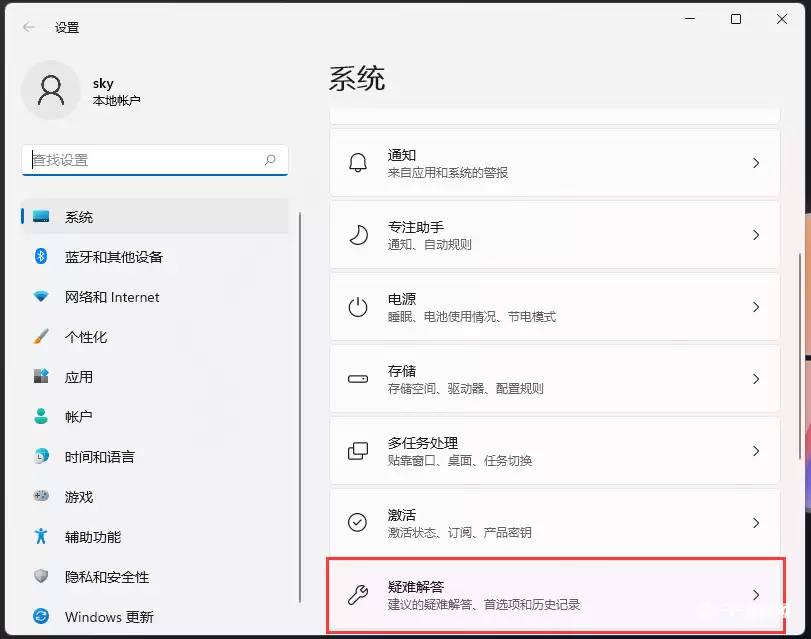
Task: Click the 电源 power icon
Action: point(357,307)
